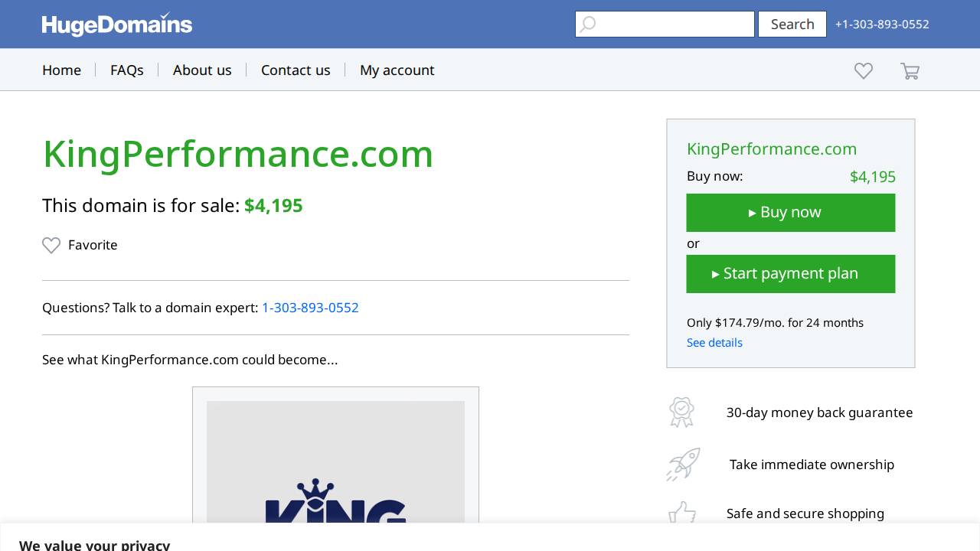Open favorites heart icon in navigation bar
This screenshot has height=551, width=980.
pyautogui.click(x=864, y=70)
